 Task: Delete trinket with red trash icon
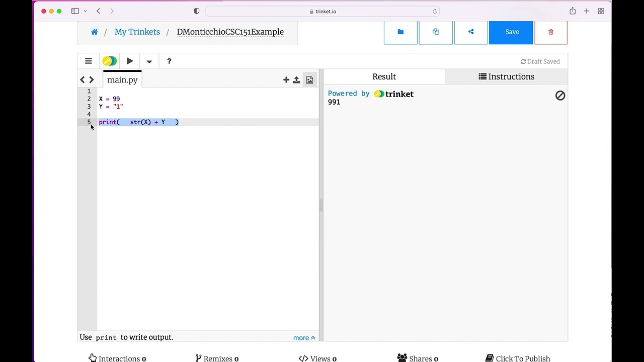coord(551,32)
